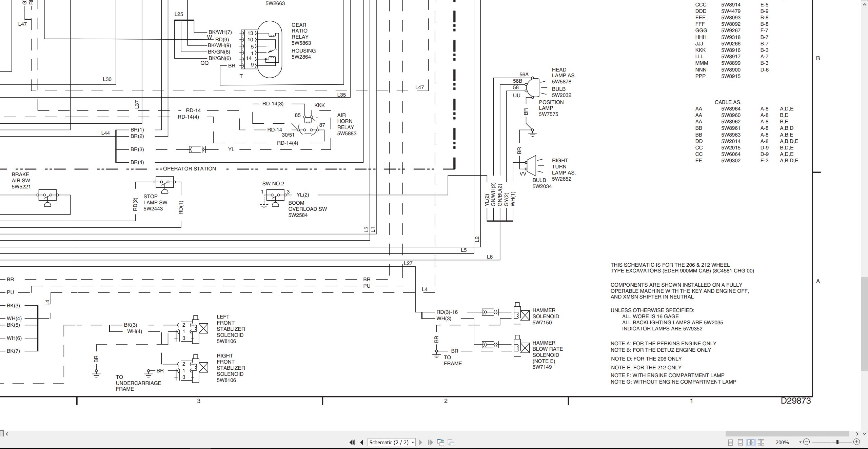Click the POSITION LAMP 5W7575 label
This screenshot has width=868, height=449.
pos(551,108)
